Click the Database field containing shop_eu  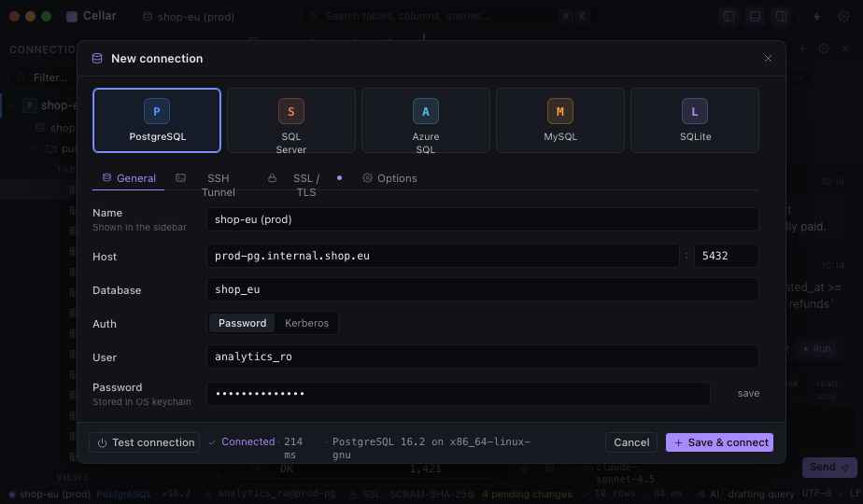tap(483, 289)
